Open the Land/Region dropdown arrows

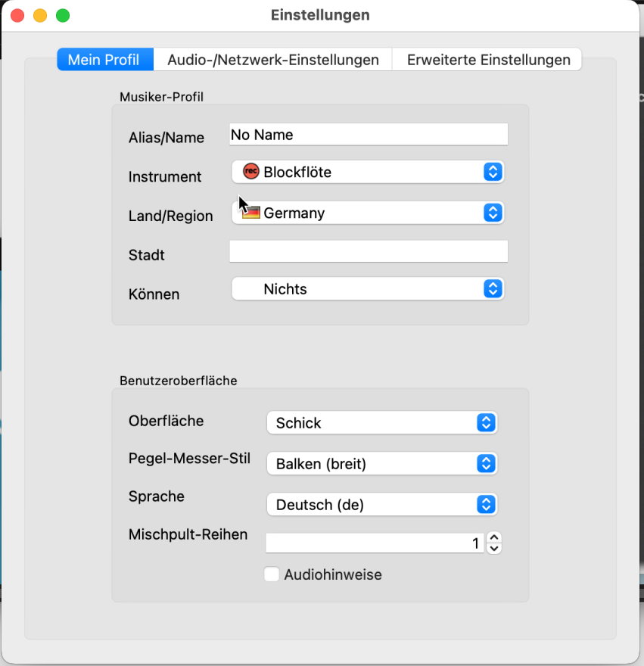pos(493,213)
